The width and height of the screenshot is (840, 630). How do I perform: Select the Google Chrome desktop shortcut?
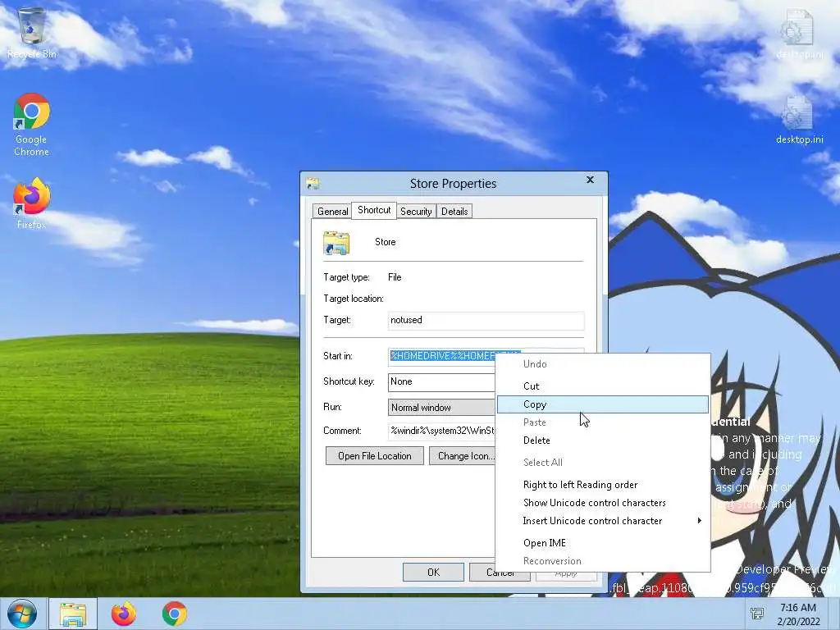point(32,125)
